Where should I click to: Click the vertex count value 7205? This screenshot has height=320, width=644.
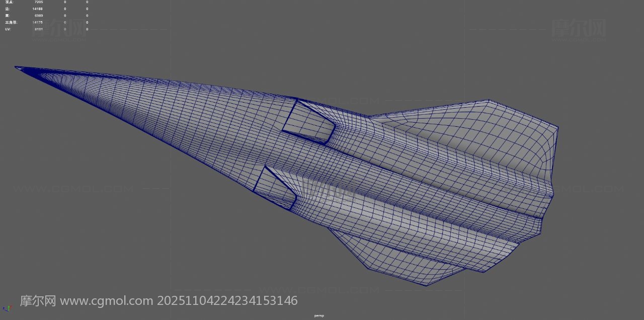click(x=38, y=2)
